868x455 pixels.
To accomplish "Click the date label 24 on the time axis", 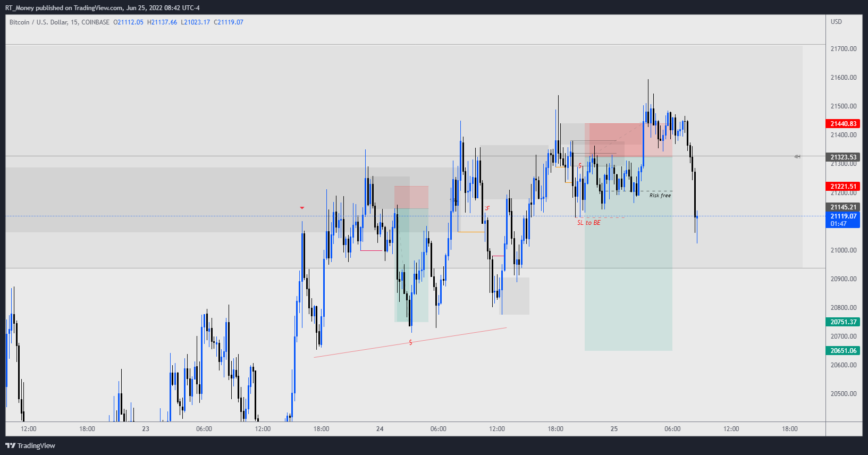I will 380,429.
